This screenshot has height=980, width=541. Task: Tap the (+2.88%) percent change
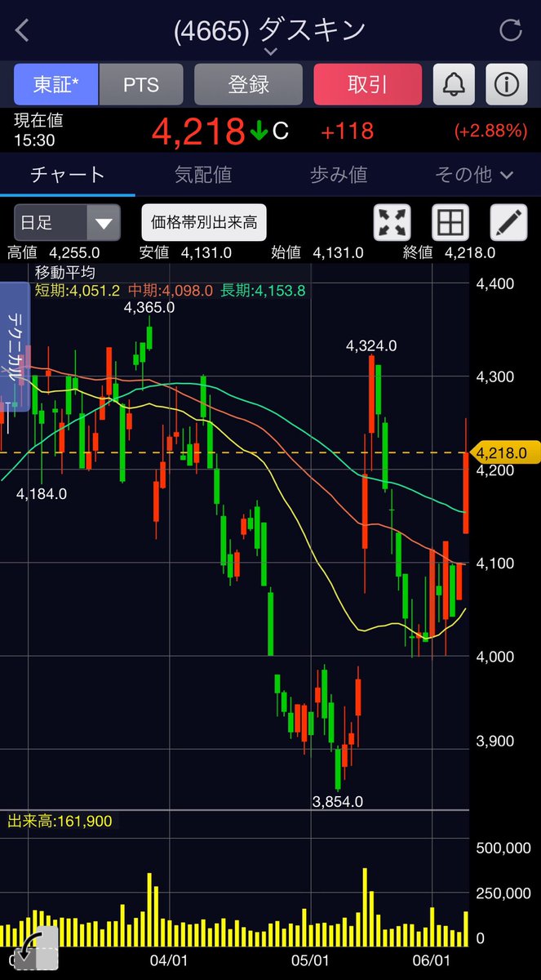490,131
